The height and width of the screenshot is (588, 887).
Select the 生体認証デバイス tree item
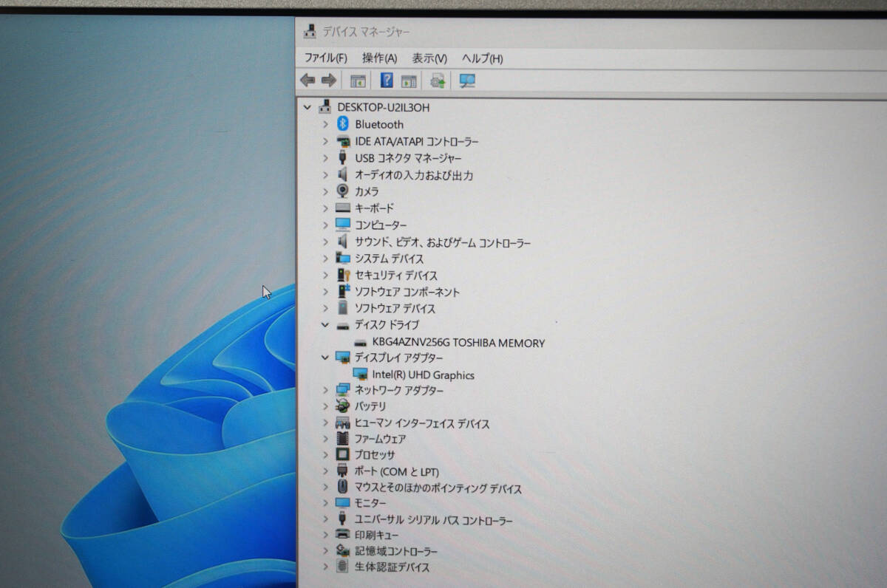392,567
